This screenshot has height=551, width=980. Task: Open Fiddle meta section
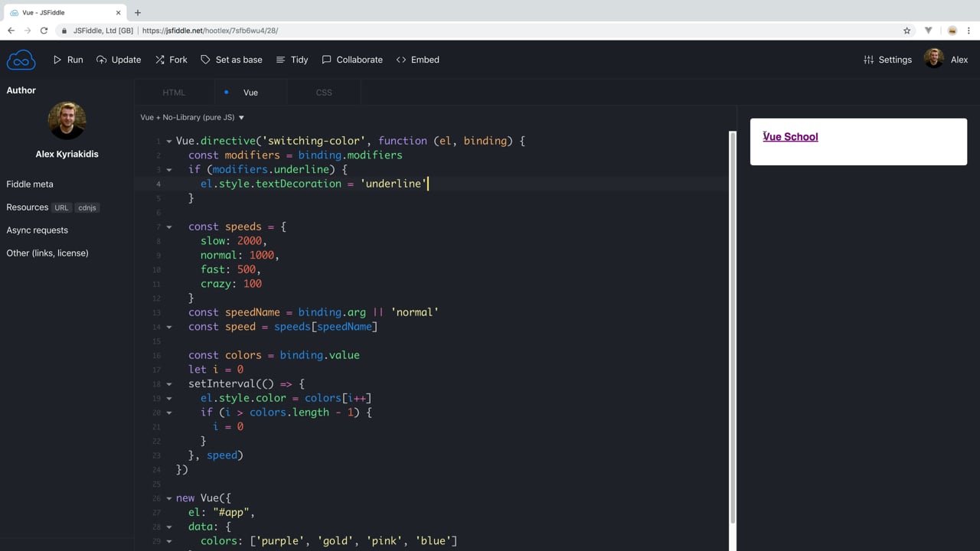click(x=30, y=184)
